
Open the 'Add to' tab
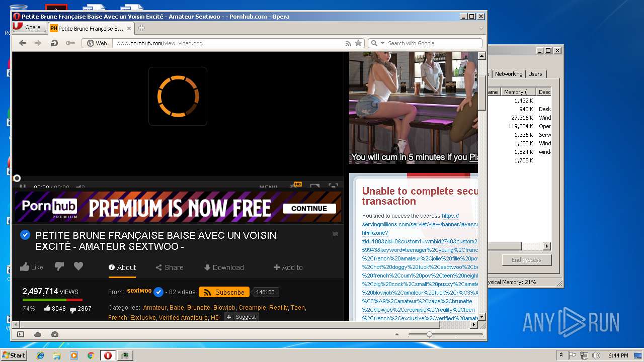pyautogui.click(x=288, y=267)
